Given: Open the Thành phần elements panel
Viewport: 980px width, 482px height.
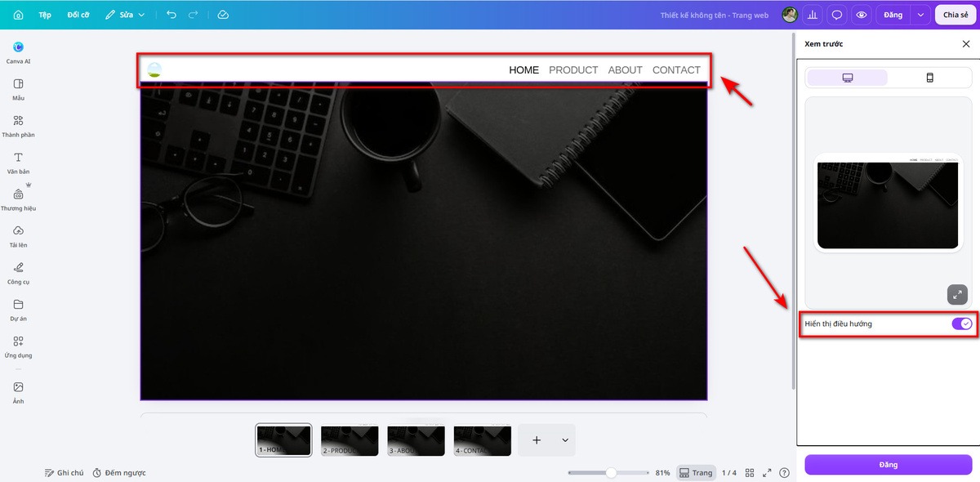Looking at the screenshot, I should (x=18, y=126).
